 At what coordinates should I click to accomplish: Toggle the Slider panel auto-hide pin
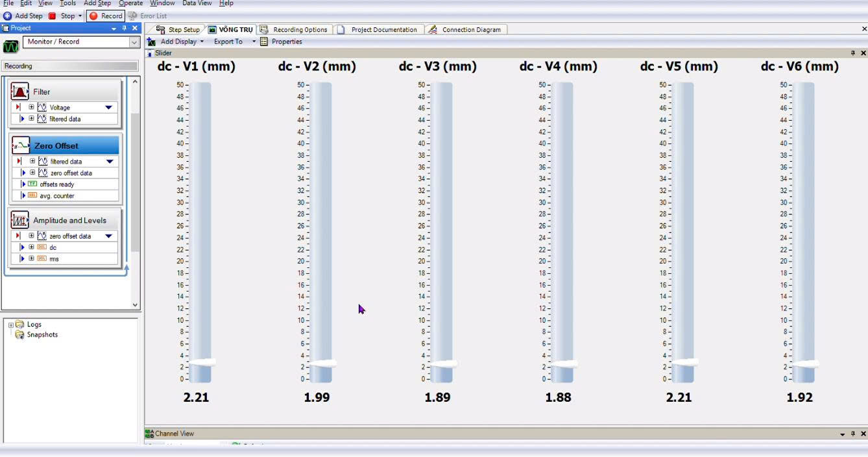[853, 53]
